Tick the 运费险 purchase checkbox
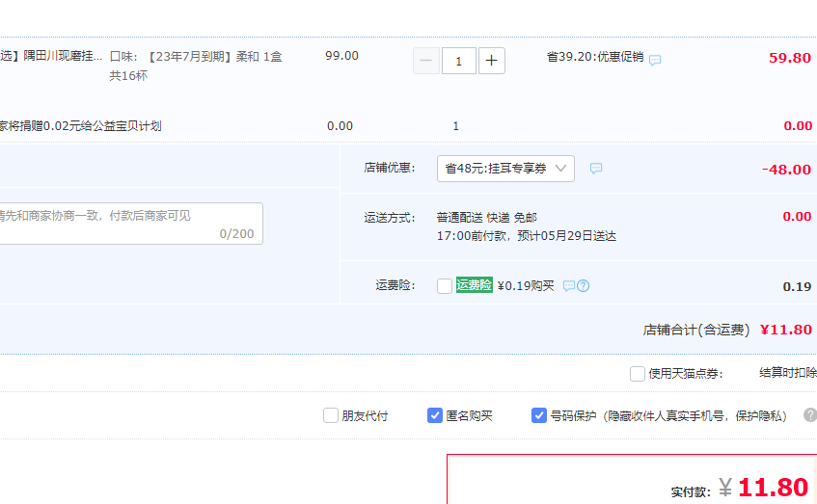Viewport: 817px width, 504px height. pyautogui.click(x=445, y=286)
